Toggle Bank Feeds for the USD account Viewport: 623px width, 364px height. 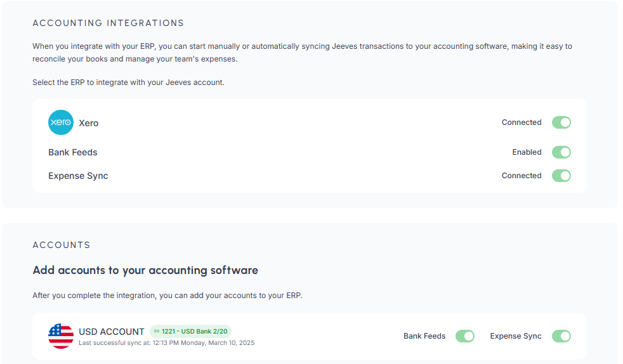click(464, 336)
